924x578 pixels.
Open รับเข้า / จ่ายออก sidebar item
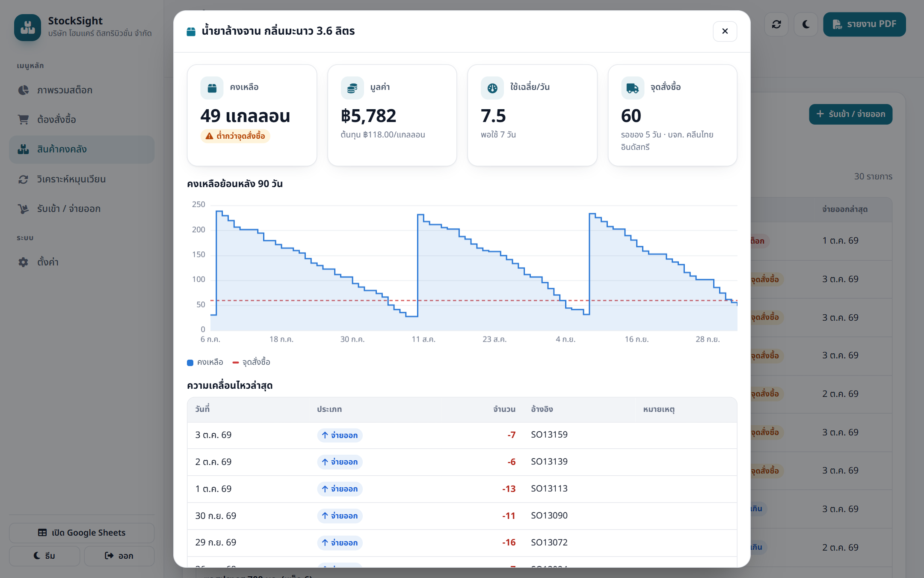(82, 209)
